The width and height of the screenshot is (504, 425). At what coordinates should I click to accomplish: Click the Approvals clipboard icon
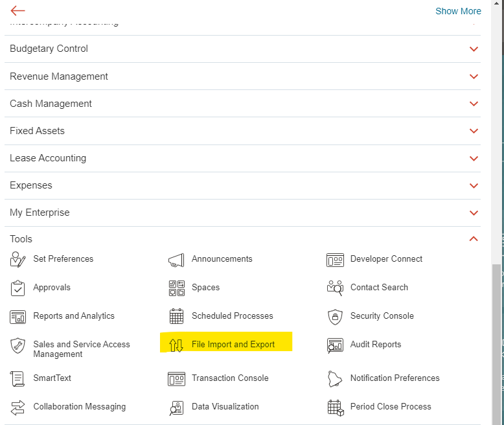tap(17, 288)
